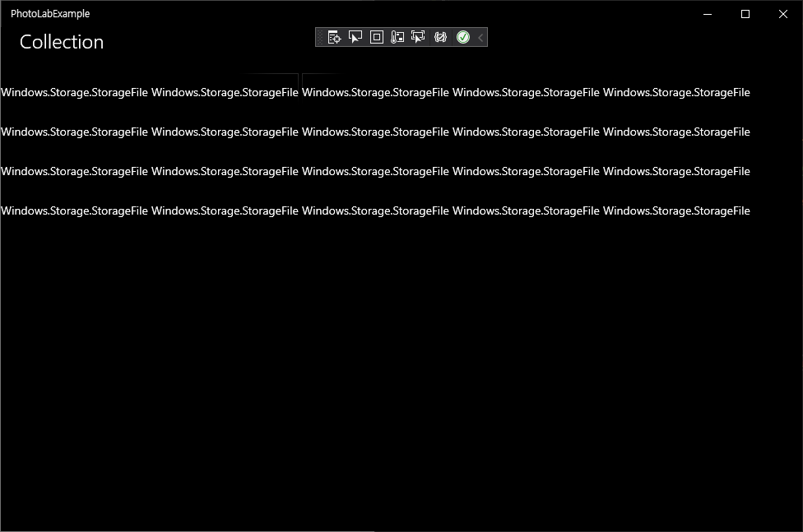This screenshot has height=532, width=803.
Task: Click the green checkmark status icon
Action: (463, 37)
